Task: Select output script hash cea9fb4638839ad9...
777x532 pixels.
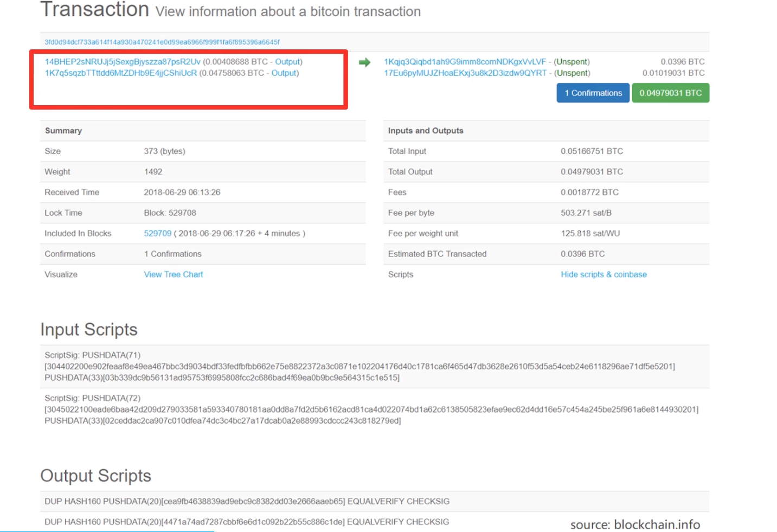Action: point(253,502)
